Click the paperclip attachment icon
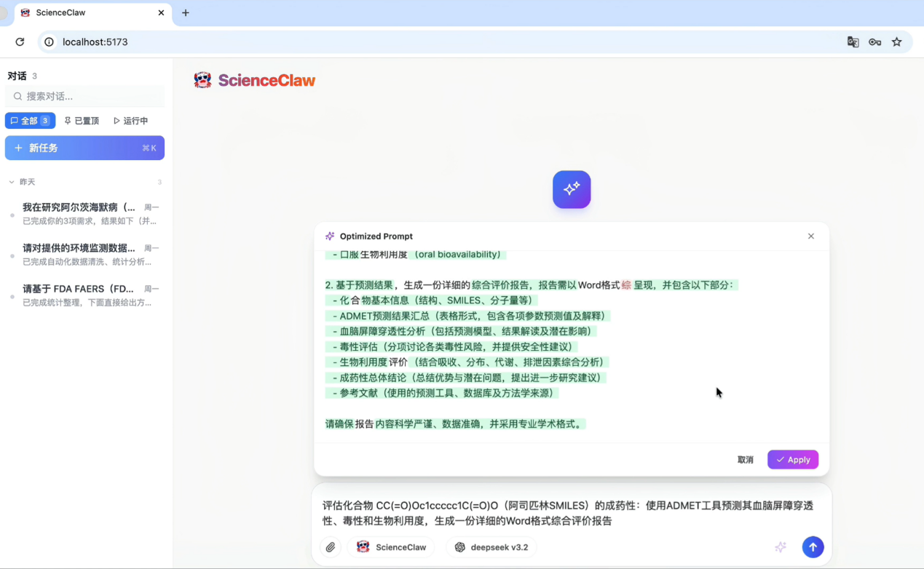Image resolution: width=924 pixels, height=569 pixels. 331,547
